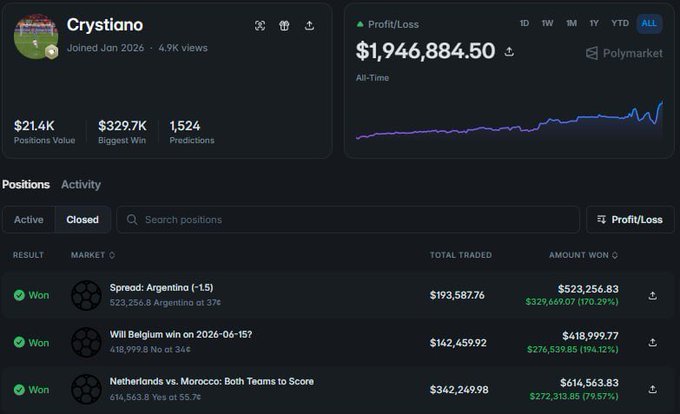Share the Belgium win position
Image resolution: width=680 pixels, height=414 pixels.
click(652, 342)
